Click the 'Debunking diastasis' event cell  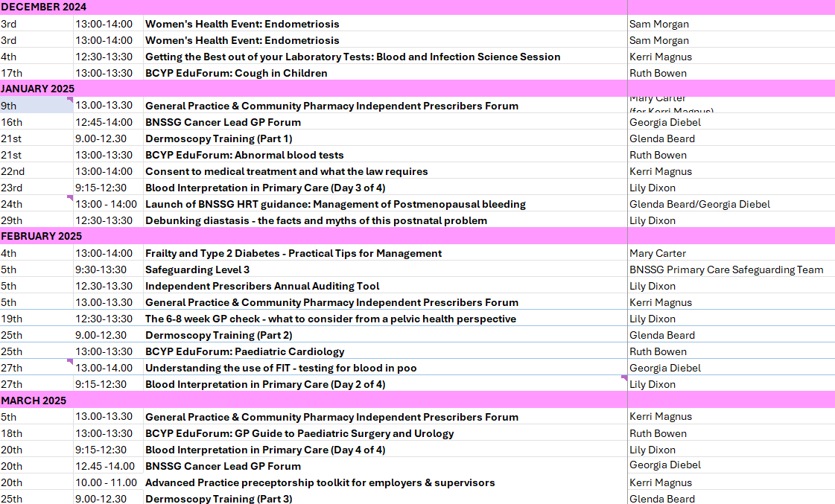(x=316, y=220)
